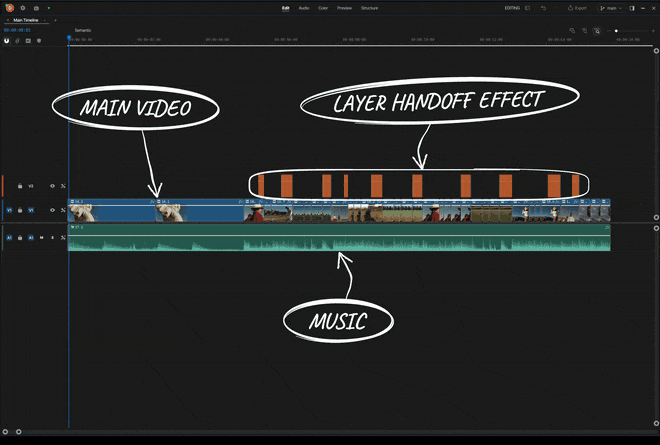Screen dimensions: 660x445
Task: Click the second timeline view icon
Action: tap(584, 31)
